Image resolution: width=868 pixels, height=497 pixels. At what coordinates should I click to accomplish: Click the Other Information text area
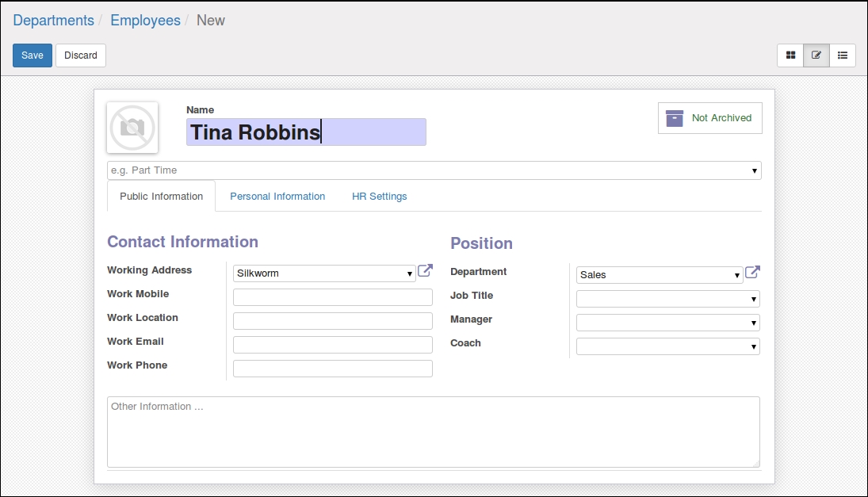(x=434, y=432)
